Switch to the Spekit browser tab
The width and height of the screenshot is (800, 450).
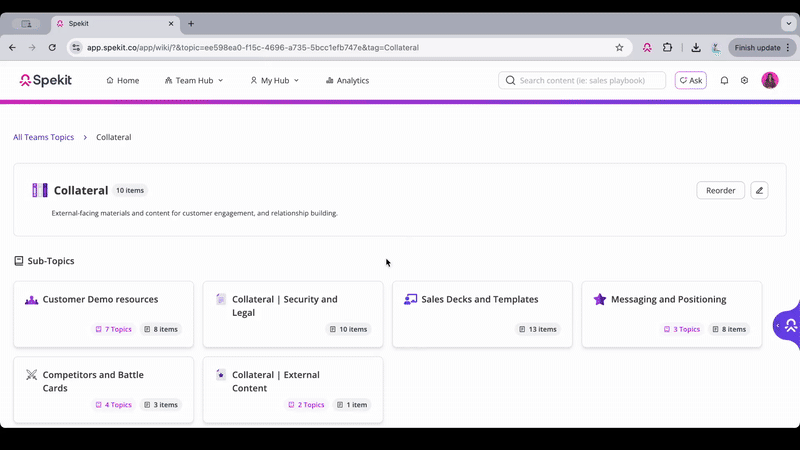click(x=115, y=23)
